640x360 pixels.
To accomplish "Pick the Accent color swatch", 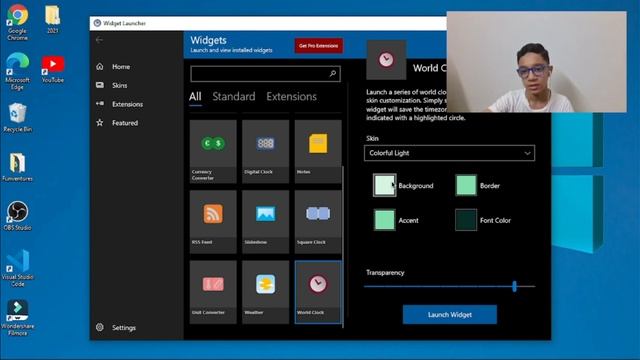I will (x=384, y=220).
